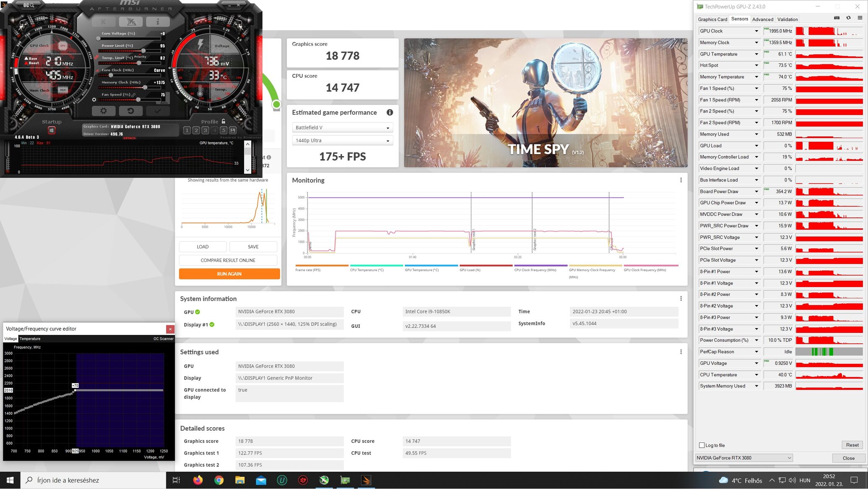Close Voltage/Frequency curve editor window
Image resolution: width=868 pixels, height=489 pixels.
pos(170,329)
